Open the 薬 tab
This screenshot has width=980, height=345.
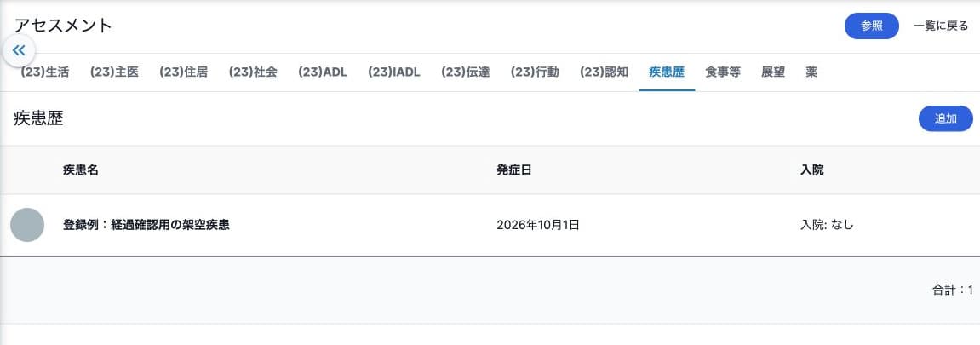(x=811, y=72)
